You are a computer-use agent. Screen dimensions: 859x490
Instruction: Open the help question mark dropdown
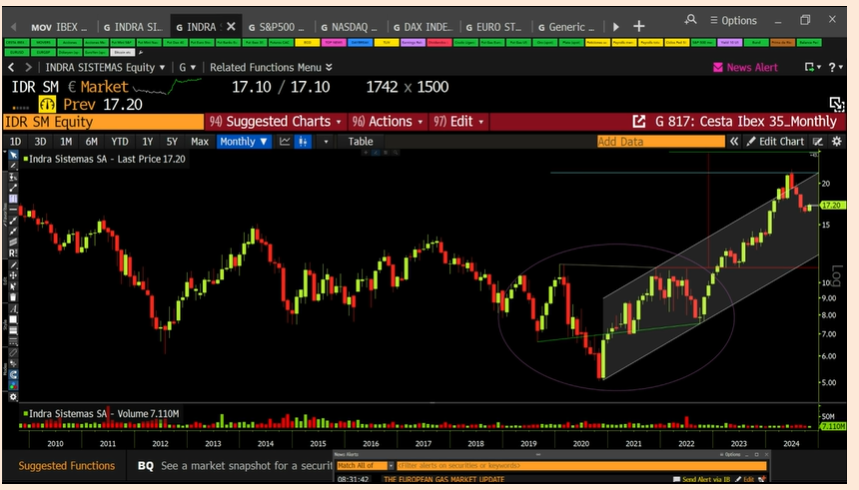835,67
